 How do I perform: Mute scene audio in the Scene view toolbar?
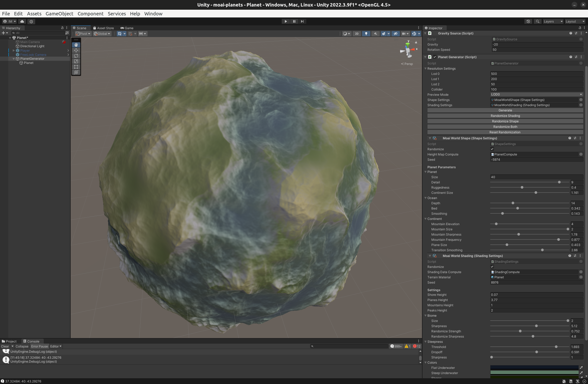[x=375, y=34]
